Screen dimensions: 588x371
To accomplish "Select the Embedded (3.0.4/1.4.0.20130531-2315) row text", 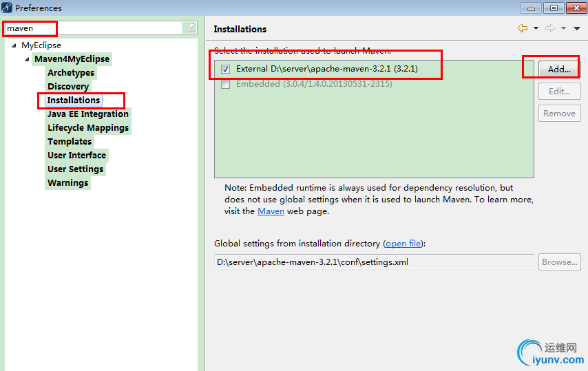I will pyautogui.click(x=314, y=83).
